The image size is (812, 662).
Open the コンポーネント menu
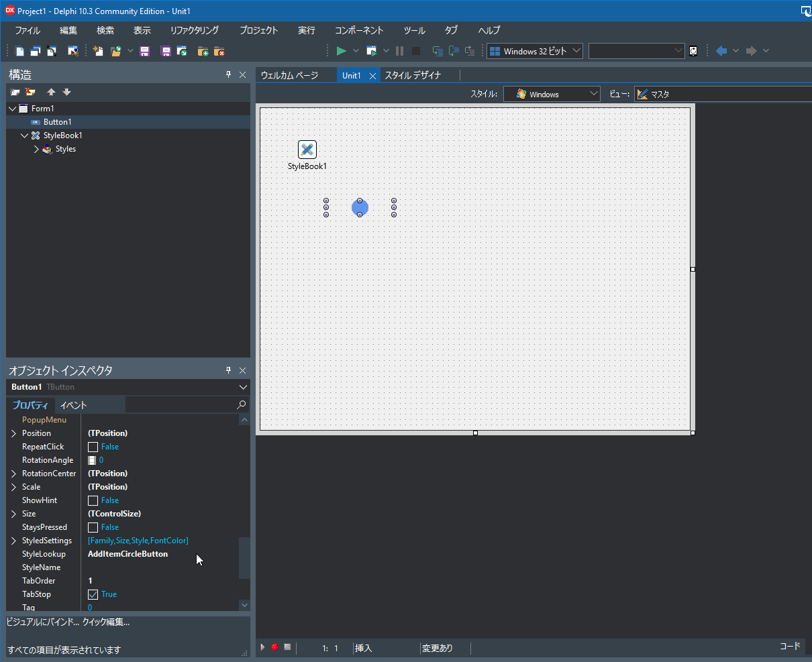pyautogui.click(x=359, y=30)
